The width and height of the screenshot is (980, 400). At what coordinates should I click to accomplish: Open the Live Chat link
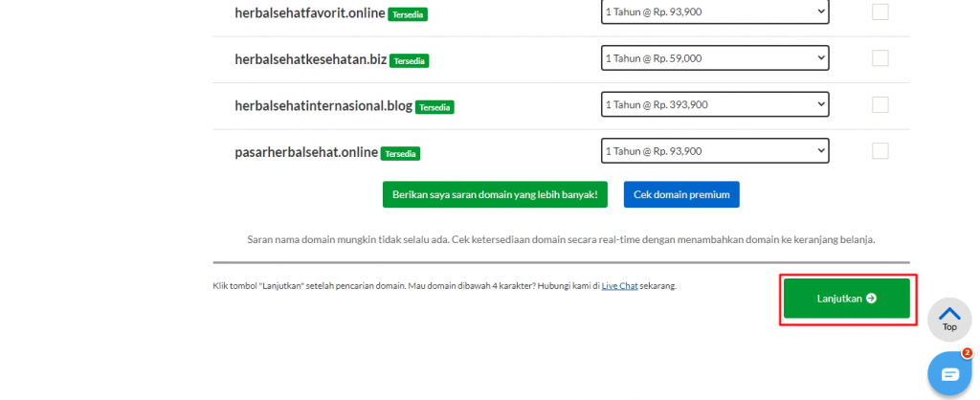point(619,286)
